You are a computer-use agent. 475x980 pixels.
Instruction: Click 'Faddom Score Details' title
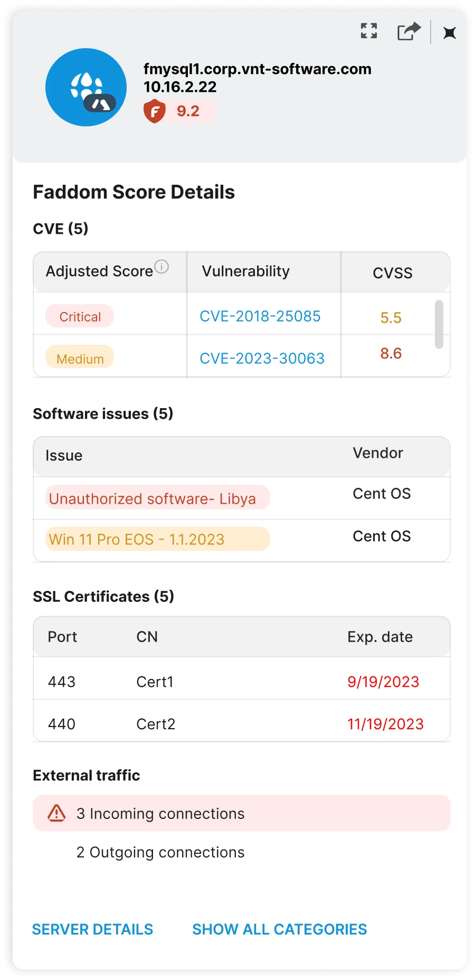(x=134, y=192)
